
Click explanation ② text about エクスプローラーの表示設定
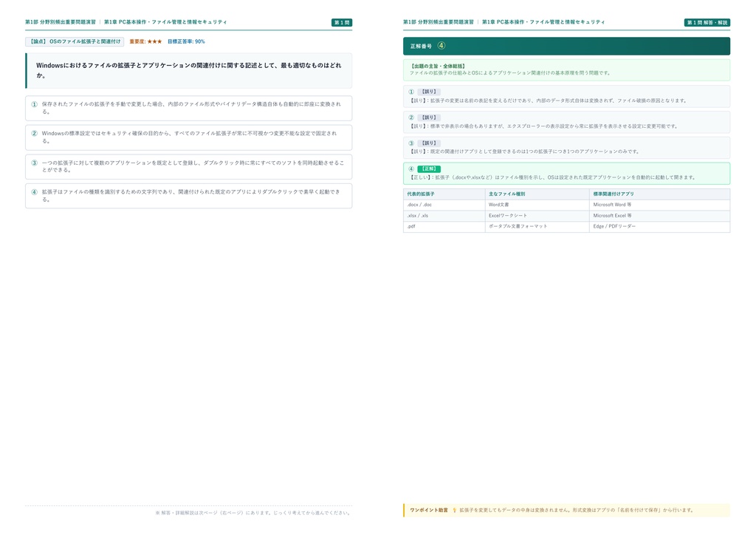tap(543, 126)
